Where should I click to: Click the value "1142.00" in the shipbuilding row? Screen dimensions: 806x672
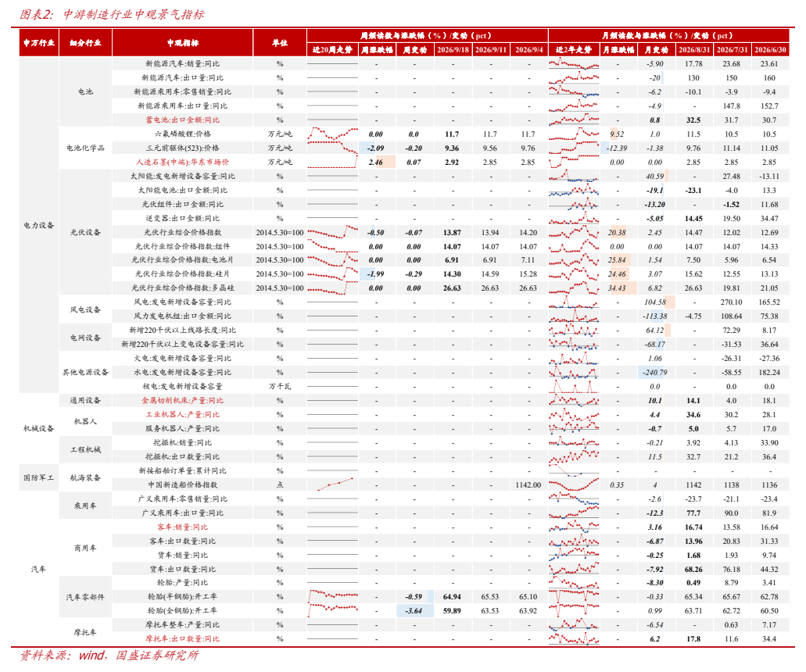(528, 485)
